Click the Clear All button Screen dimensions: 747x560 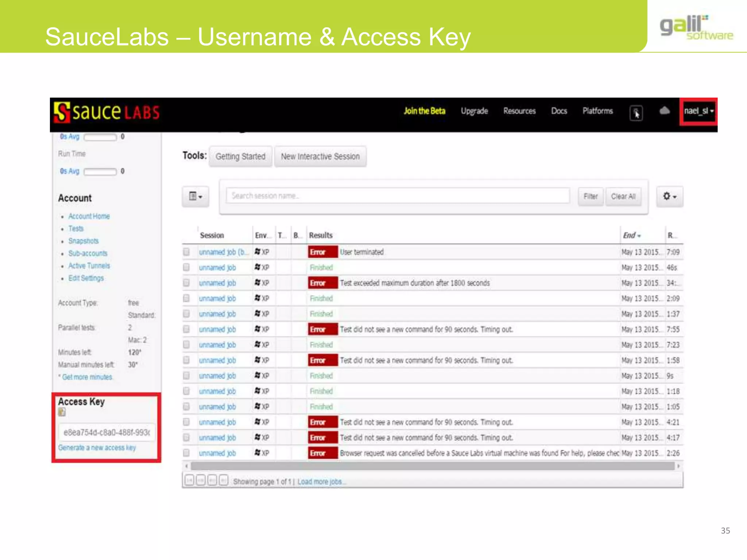point(623,197)
